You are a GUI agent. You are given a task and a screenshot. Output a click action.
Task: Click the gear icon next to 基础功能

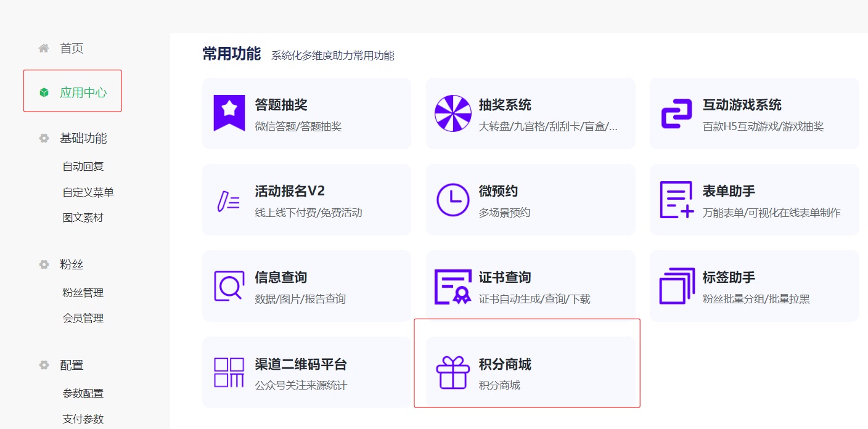coord(44,138)
